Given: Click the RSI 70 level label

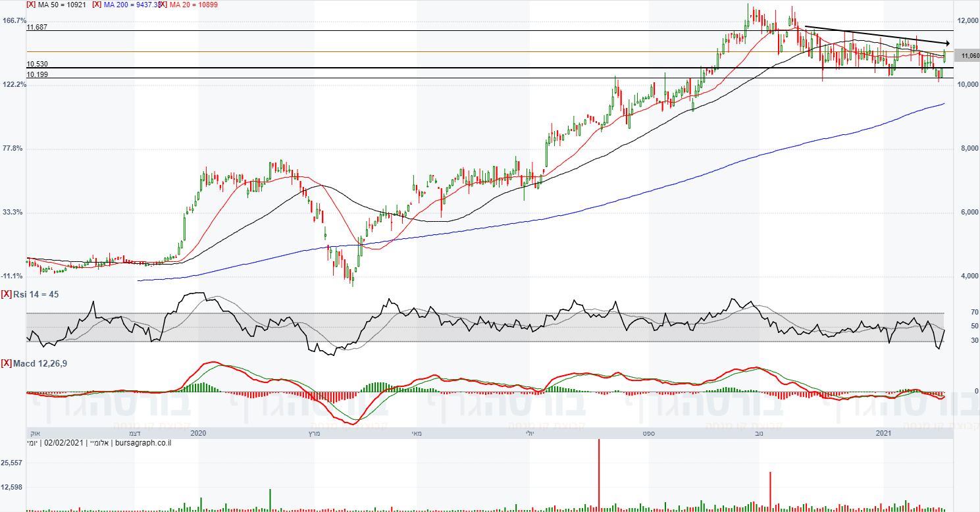Looking at the screenshot, I should pyautogui.click(x=974, y=312).
